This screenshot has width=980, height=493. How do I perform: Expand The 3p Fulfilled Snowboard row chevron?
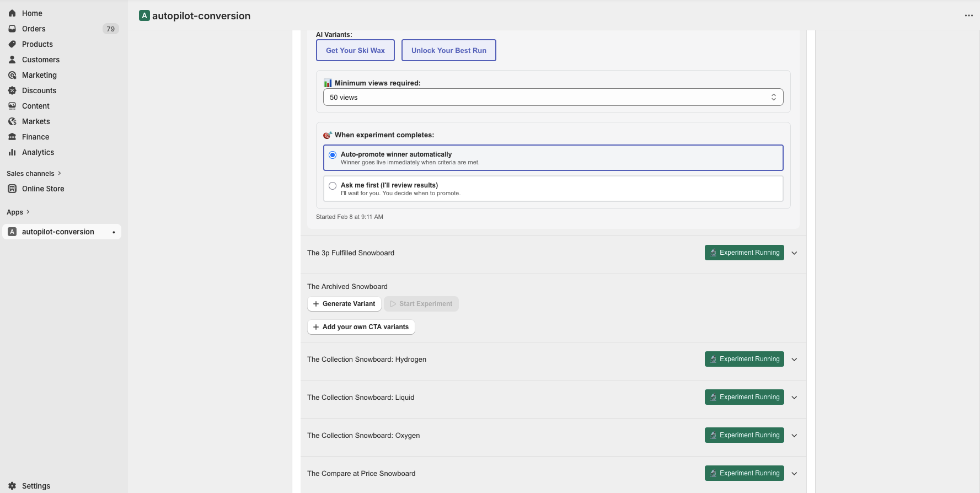pyautogui.click(x=794, y=253)
